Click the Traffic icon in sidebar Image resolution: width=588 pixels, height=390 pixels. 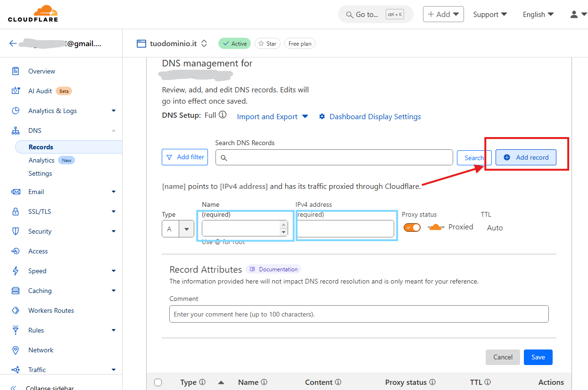coord(16,370)
